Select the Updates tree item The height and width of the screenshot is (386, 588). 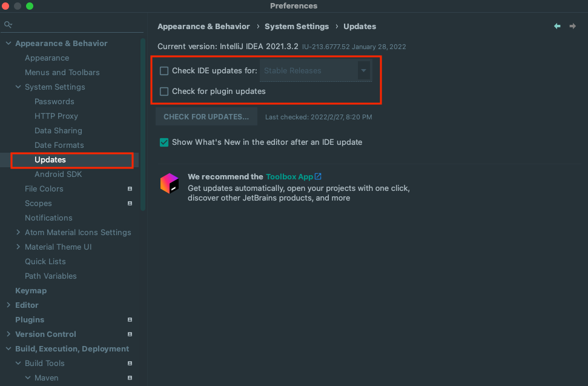[x=50, y=160]
